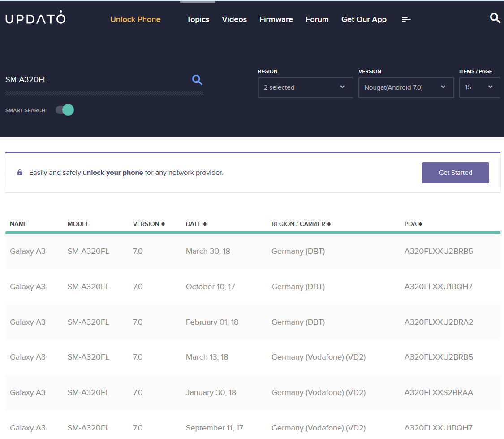This screenshot has height=439, width=504.
Task: Open Unlock Phone menu item
Action: point(135,19)
